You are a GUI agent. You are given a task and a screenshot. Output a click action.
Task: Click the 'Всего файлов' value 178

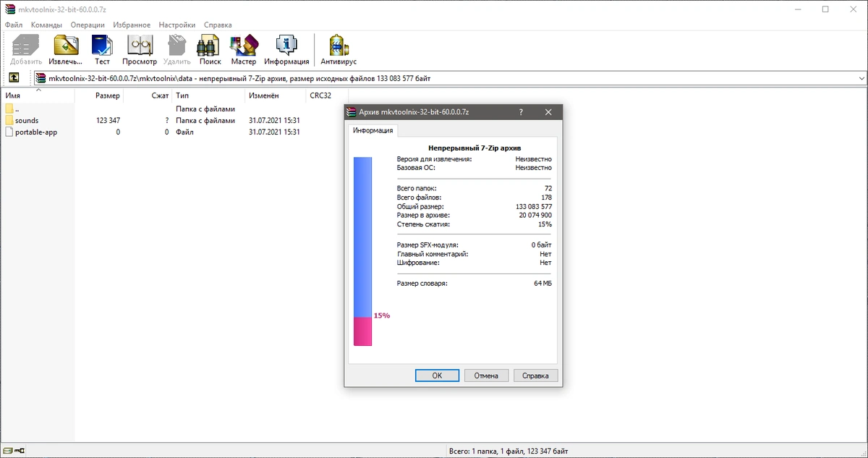tap(546, 198)
